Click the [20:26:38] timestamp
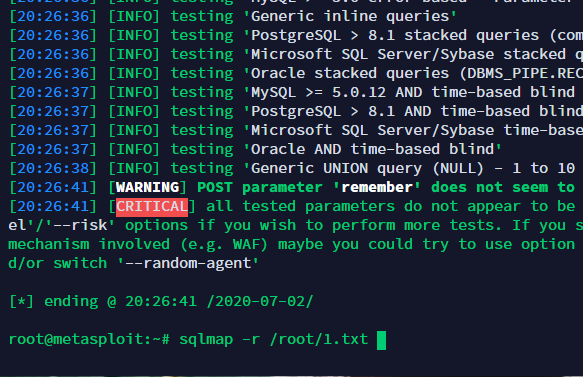Screen dimensions: 583x377 (x=53, y=168)
